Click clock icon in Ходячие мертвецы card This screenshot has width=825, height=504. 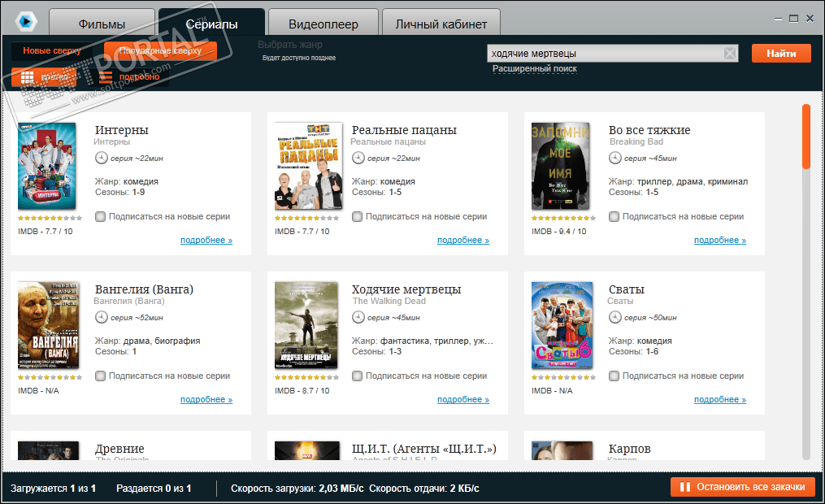pyautogui.click(x=358, y=317)
